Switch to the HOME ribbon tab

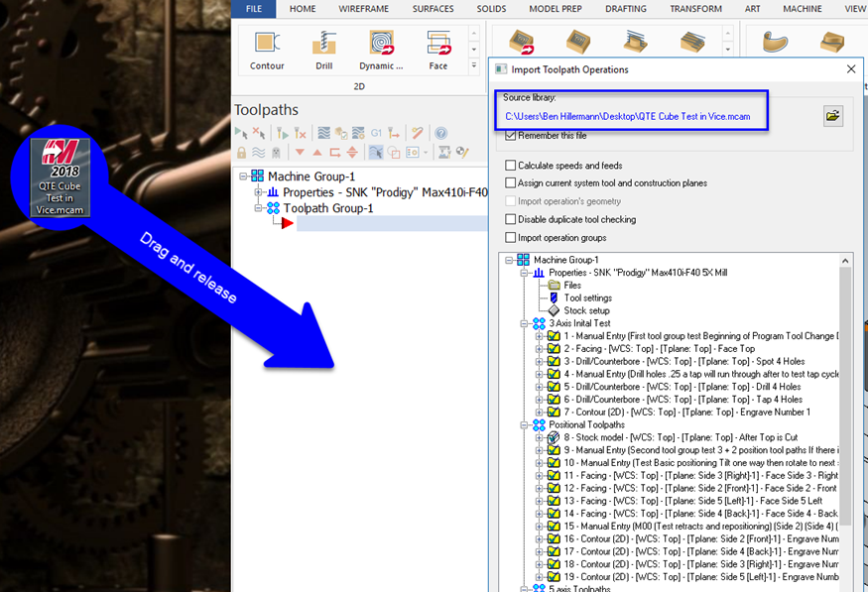click(303, 9)
